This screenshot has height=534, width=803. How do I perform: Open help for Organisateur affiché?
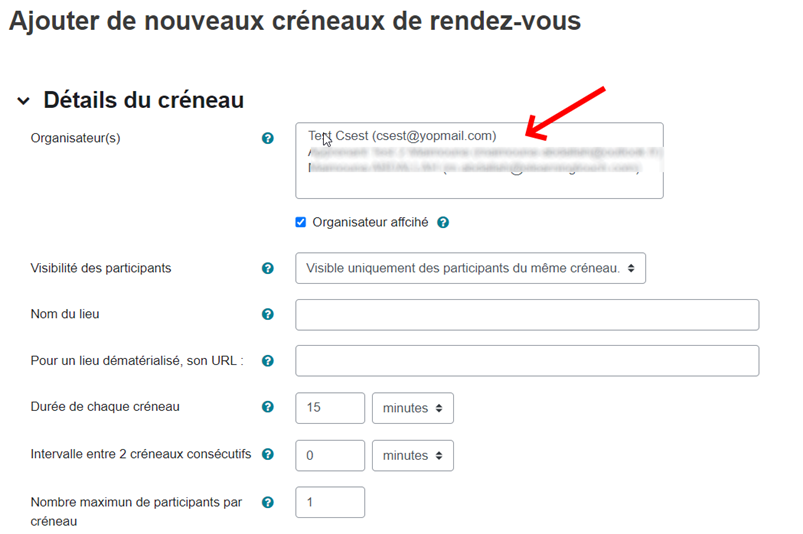click(443, 222)
